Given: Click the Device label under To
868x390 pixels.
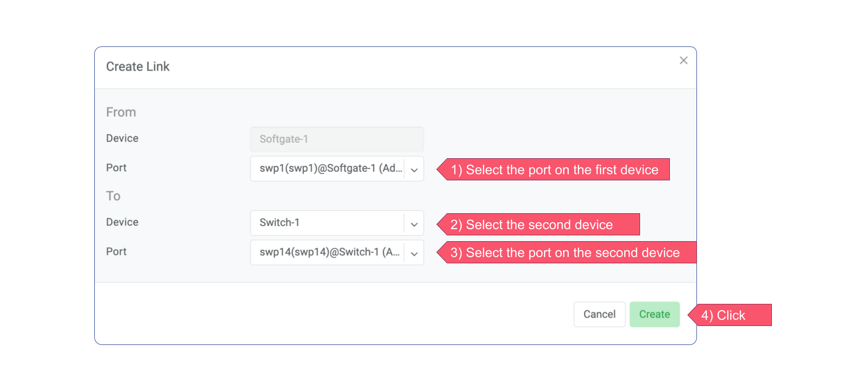Looking at the screenshot, I should [122, 222].
